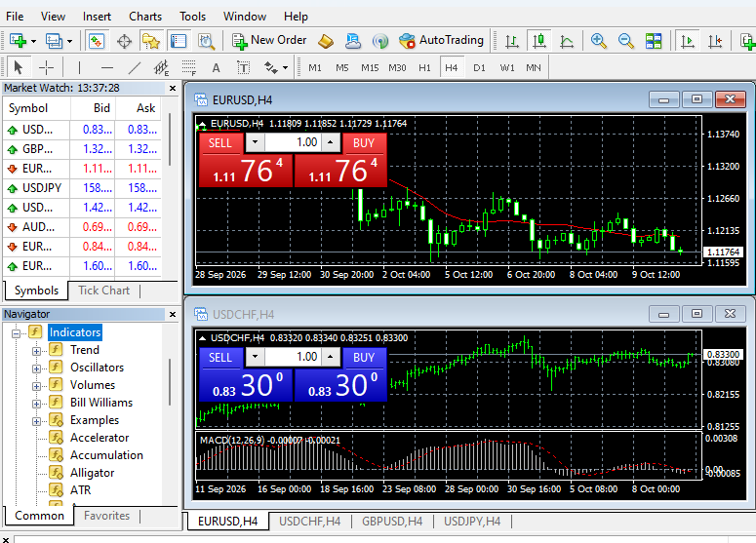Insert a text label
This screenshot has width=756, height=543.
pos(244,67)
